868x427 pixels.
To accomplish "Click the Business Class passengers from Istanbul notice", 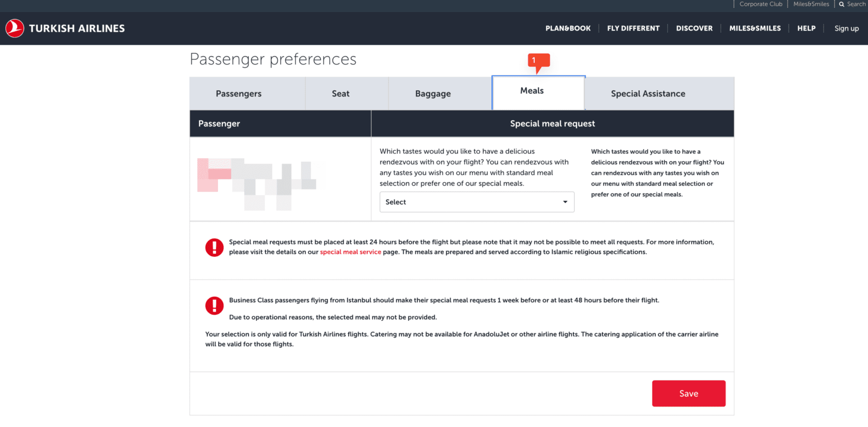I will click(444, 300).
